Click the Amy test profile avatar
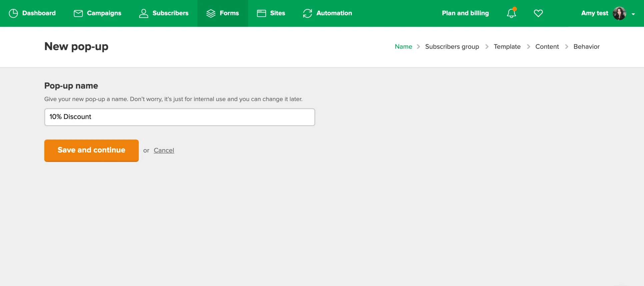644x286 pixels. [619, 13]
